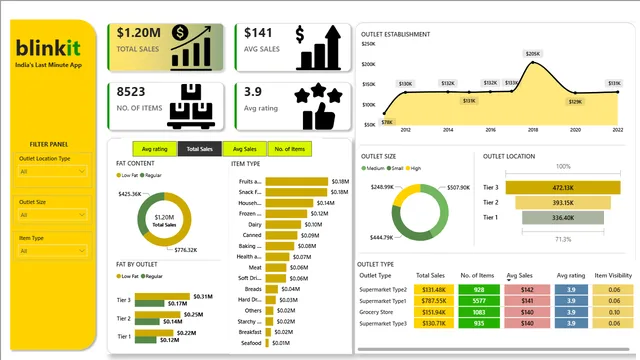
Task: Click the Medium legend marker in Outlet Size
Action: [364, 168]
